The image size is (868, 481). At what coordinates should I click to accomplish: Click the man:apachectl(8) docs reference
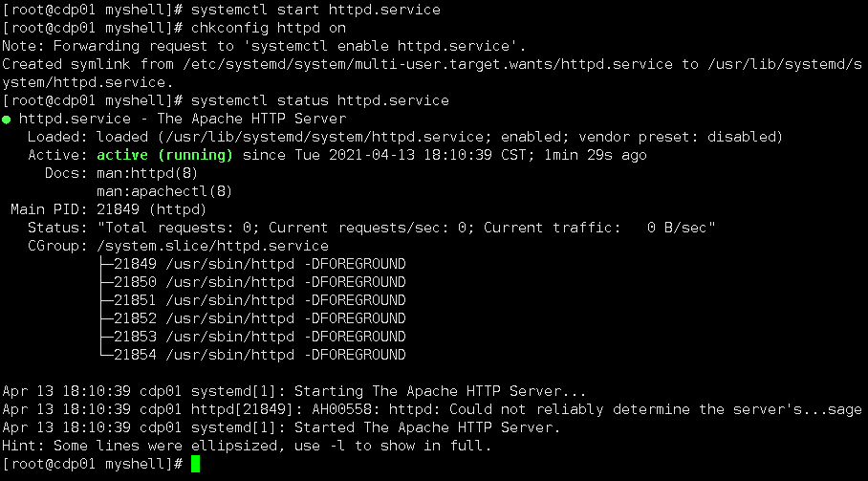click(x=164, y=191)
